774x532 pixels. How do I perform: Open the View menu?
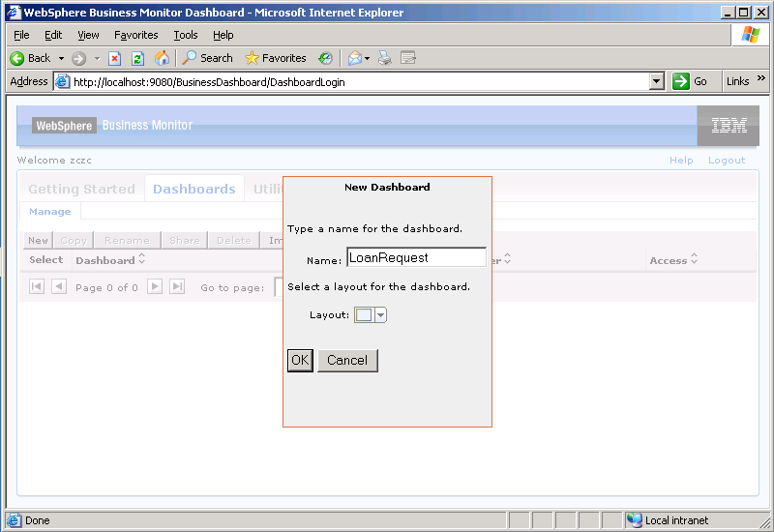click(88, 35)
